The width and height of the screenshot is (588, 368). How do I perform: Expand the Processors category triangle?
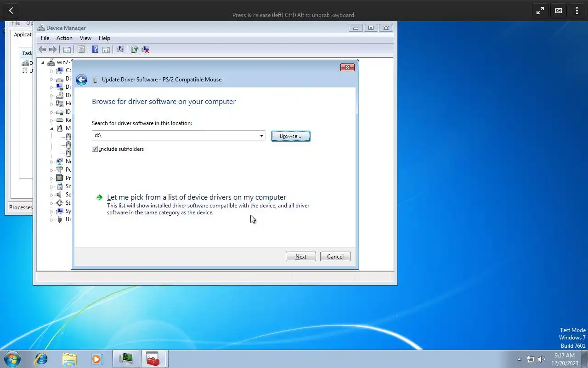point(51,178)
